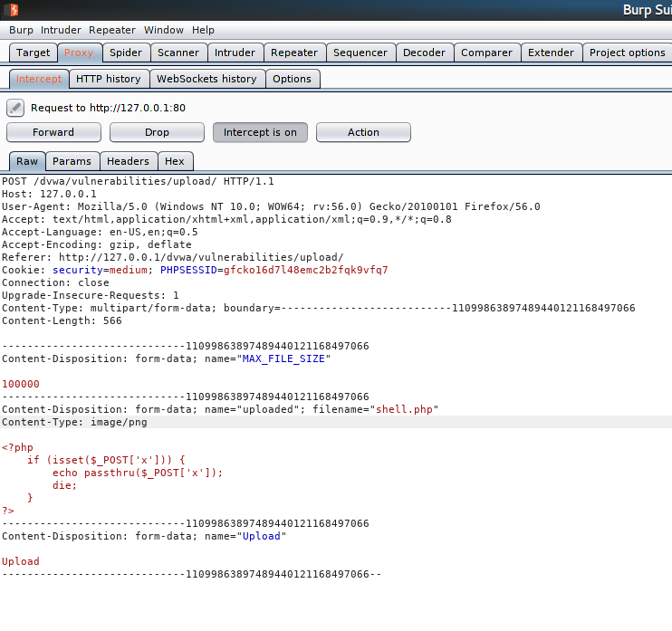This screenshot has height=631, width=672.
Task: Click the Referer header line
Action: click(173, 257)
